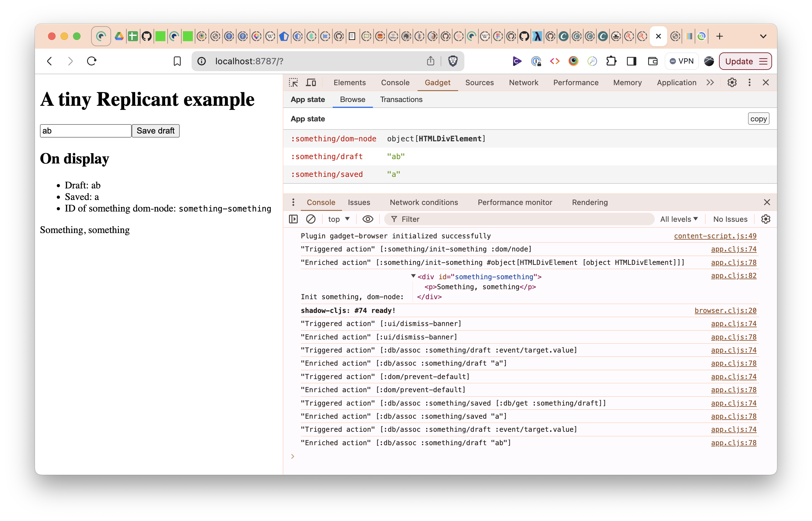The height and width of the screenshot is (521, 812).
Task: Click the bookmark icon in toolbar
Action: click(x=177, y=61)
